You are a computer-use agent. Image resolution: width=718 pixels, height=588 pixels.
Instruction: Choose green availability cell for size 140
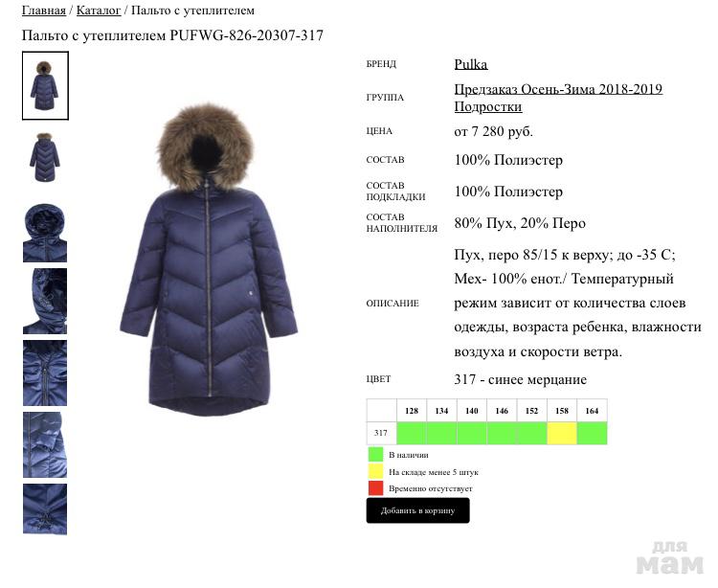(472, 433)
